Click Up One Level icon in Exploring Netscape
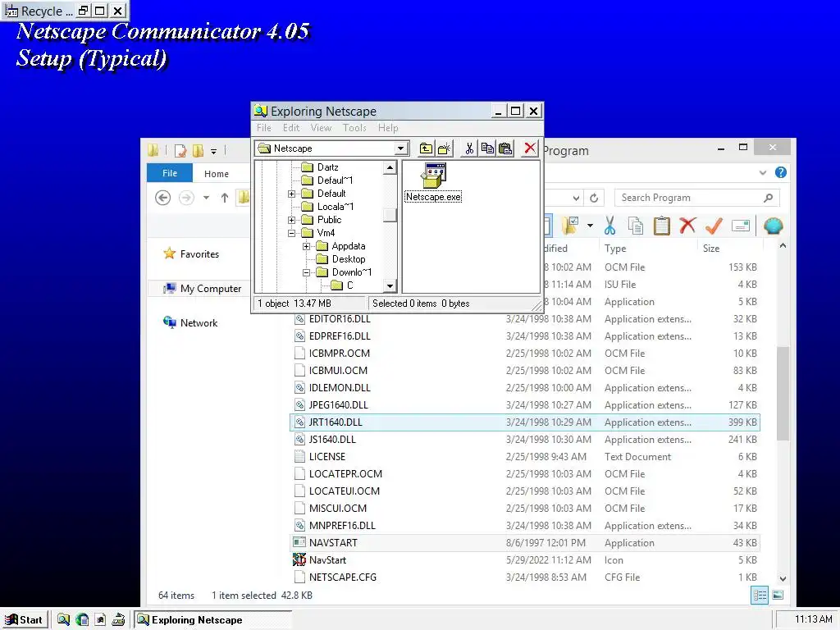840x630 pixels. (x=426, y=148)
